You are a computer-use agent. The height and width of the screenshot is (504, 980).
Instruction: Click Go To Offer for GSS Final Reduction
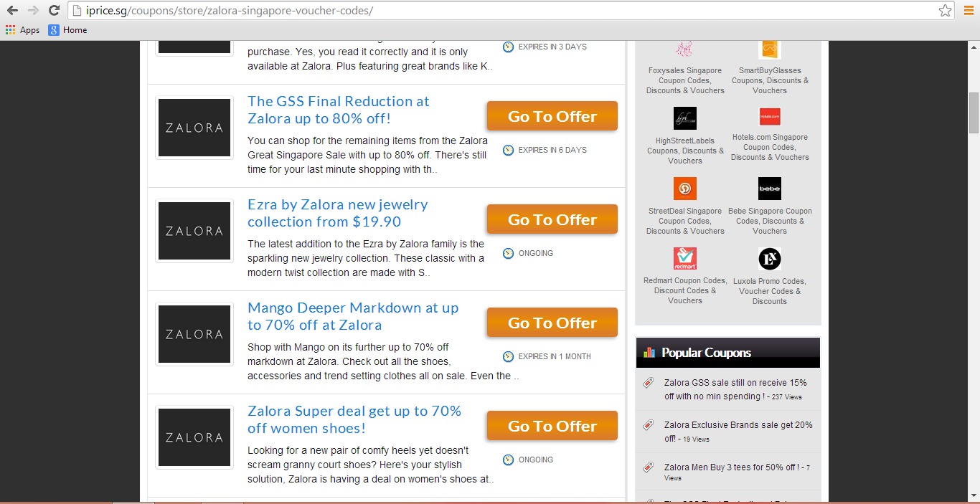[x=552, y=116]
